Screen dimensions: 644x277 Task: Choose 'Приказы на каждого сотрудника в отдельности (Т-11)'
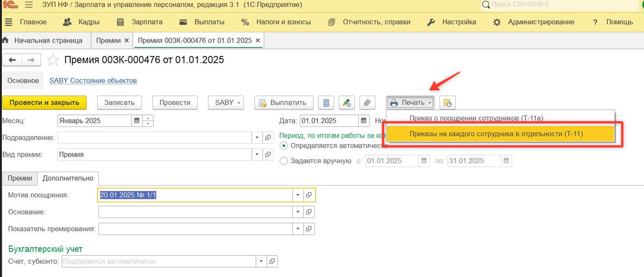pyautogui.click(x=496, y=134)
